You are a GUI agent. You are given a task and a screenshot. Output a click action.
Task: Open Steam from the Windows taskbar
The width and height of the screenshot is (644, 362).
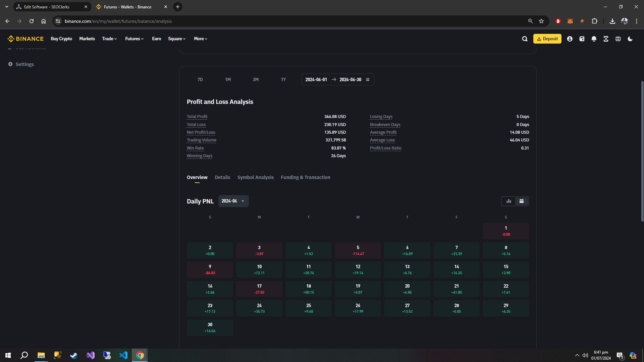(74, 355)
